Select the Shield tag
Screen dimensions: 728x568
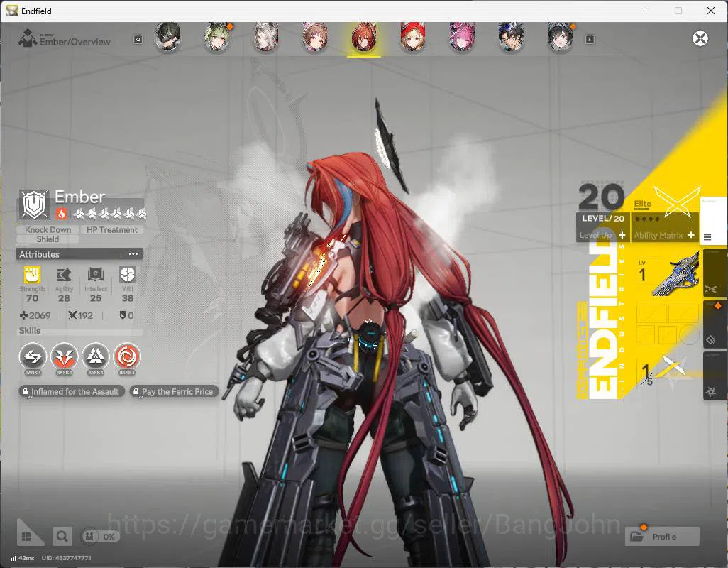48,239
